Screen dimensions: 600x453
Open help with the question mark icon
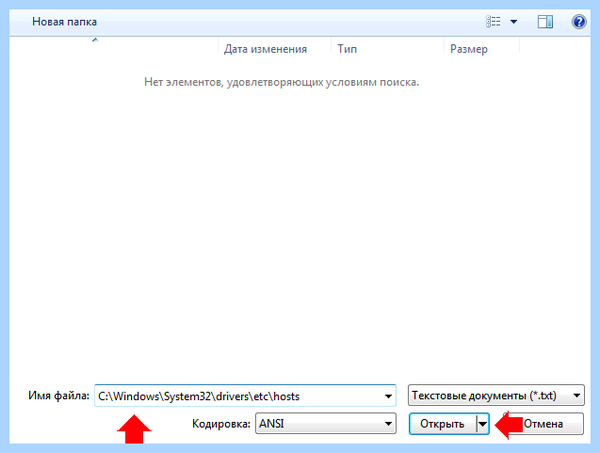(x=579, y=22)
